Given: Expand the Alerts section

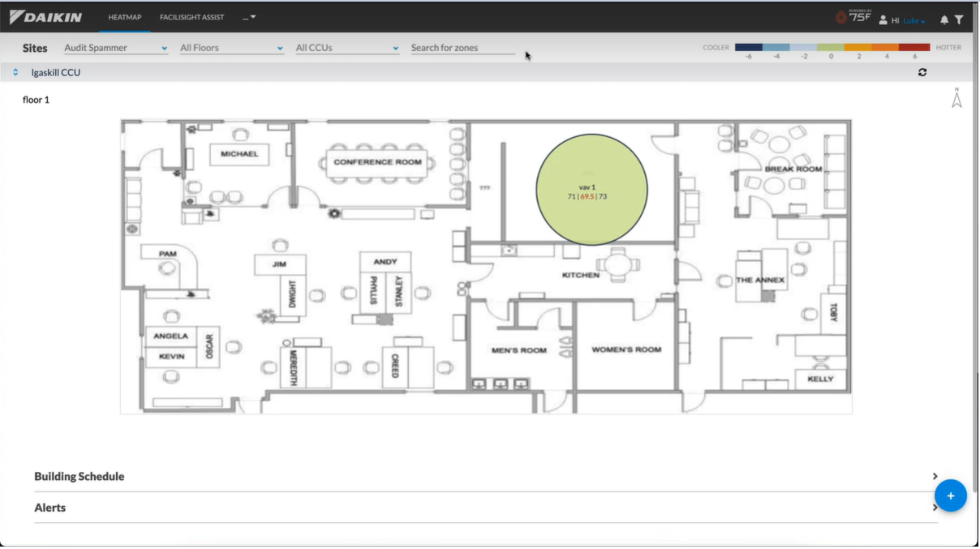Looking at the screenshot, I should (x=486, y=508).
